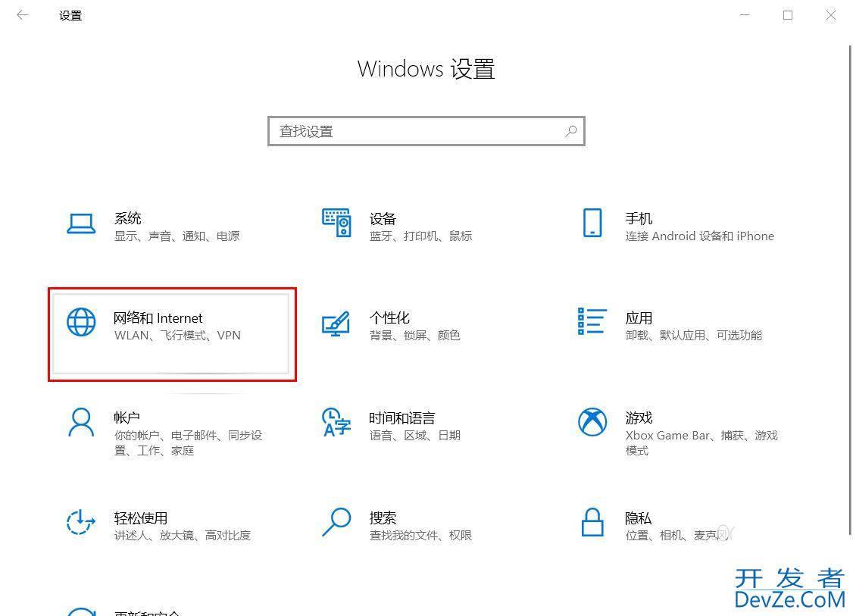
Task: Click description starting 你的帐户、电子邮件
Action: coord(188,443)
